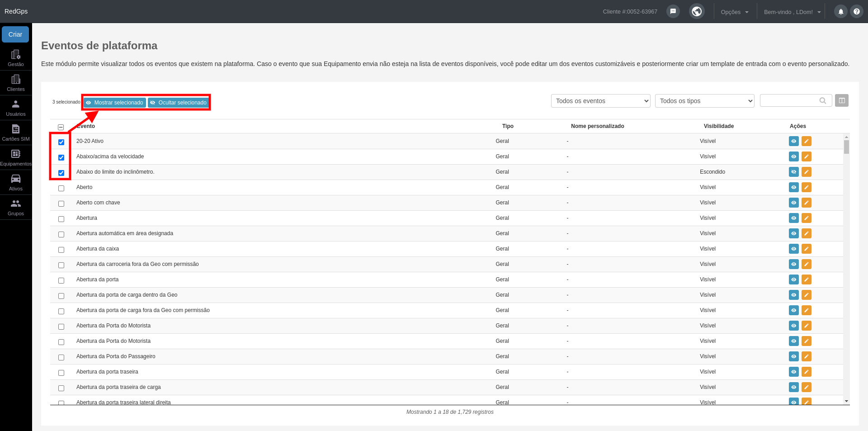Open the notifications bell
Image resolution: width=868 pixels, height=431 pixels.
[841, 12]
